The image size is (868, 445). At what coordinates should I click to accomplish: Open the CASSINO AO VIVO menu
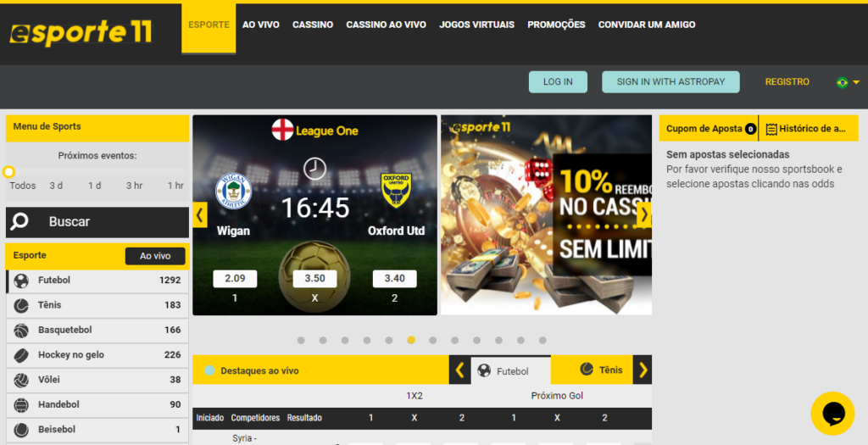[386, 25]
